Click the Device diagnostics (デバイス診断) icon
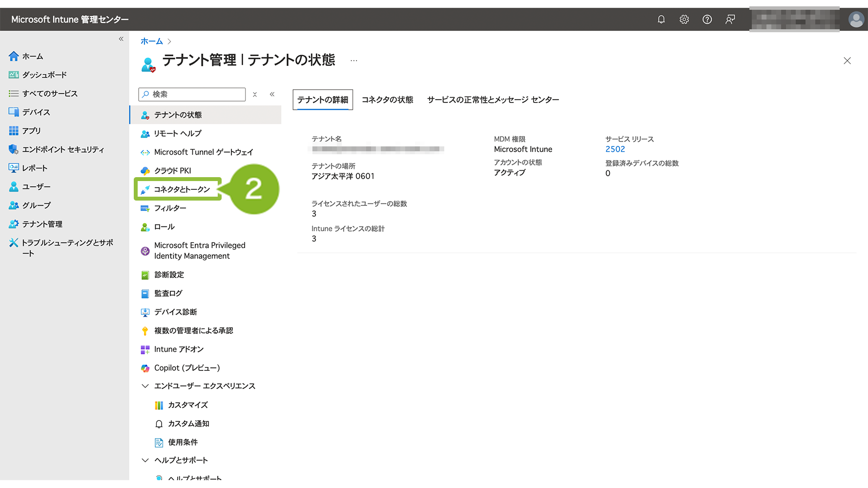Image resolution: width=868 pixels, height=488 pixels. (x=145, y=312)
